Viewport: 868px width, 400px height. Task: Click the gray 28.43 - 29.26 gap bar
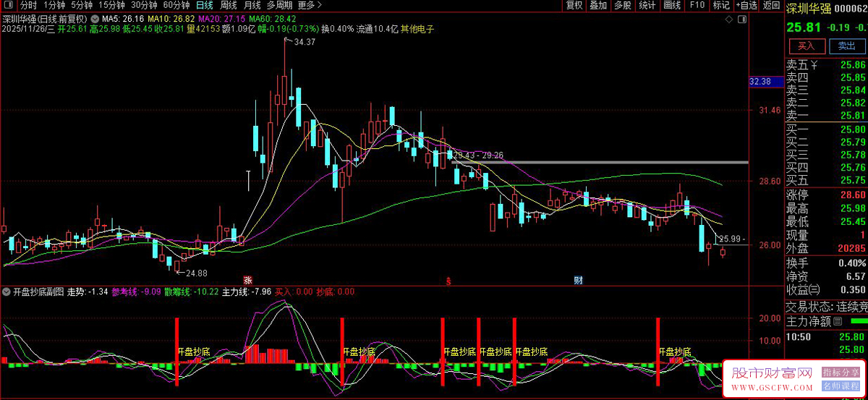click(x=600, y=162)
